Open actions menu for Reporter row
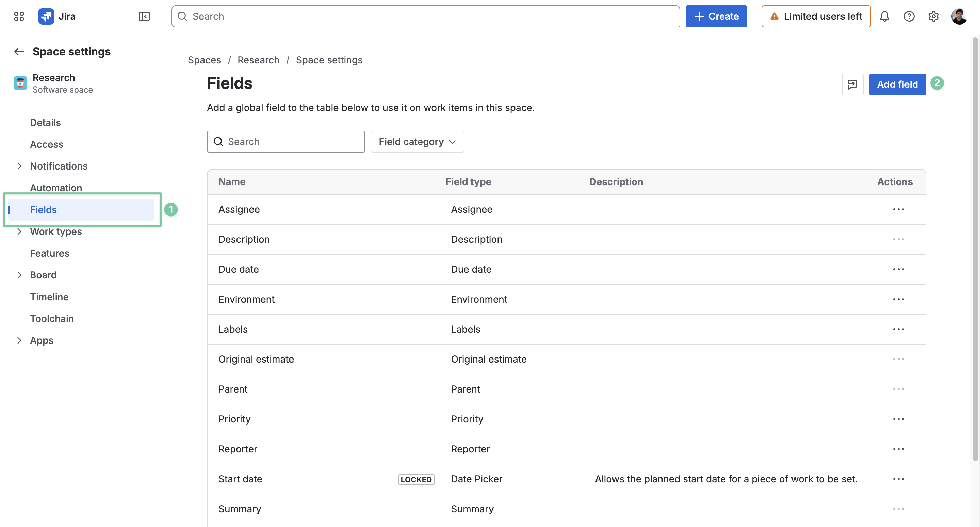The width and height of the screenshot is (980, 527). pos(898,449)
